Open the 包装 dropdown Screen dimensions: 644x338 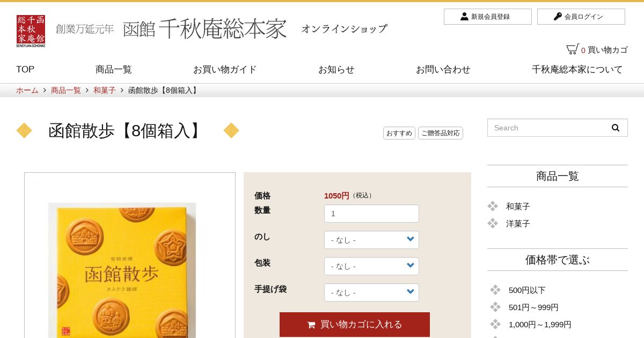tap(371, 266)
